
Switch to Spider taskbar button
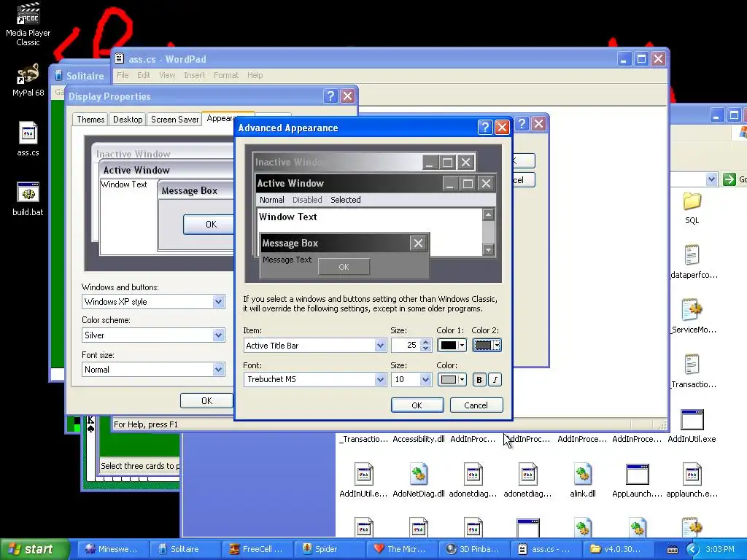click(330, 549)
